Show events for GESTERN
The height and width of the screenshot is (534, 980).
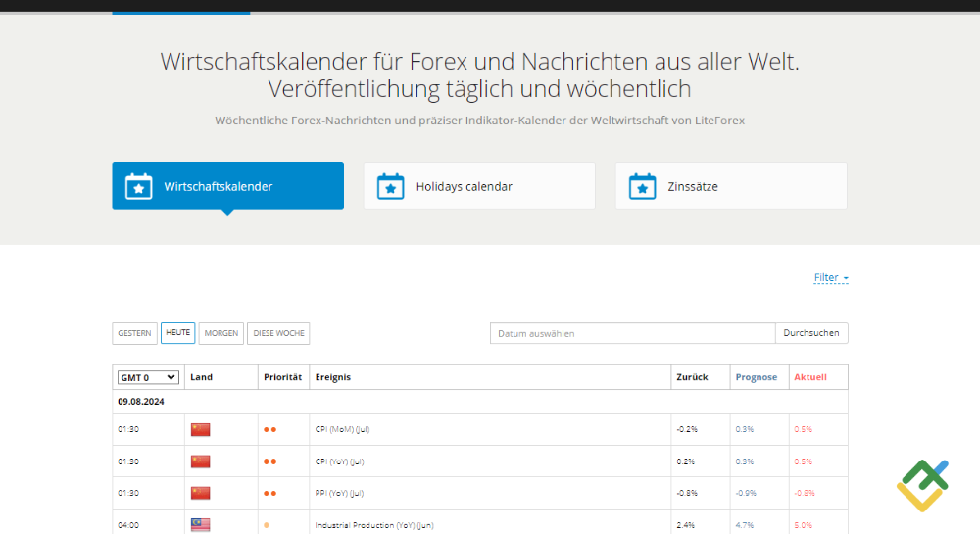134,333
